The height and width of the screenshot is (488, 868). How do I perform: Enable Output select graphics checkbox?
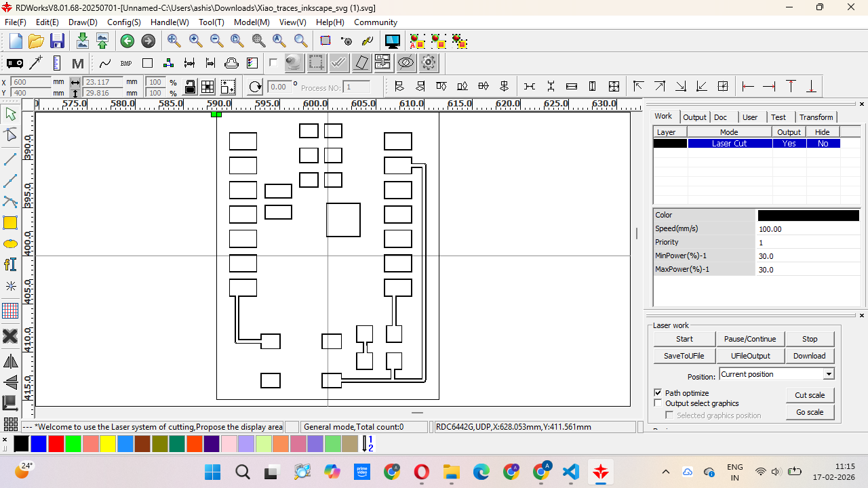pos(658,403)
